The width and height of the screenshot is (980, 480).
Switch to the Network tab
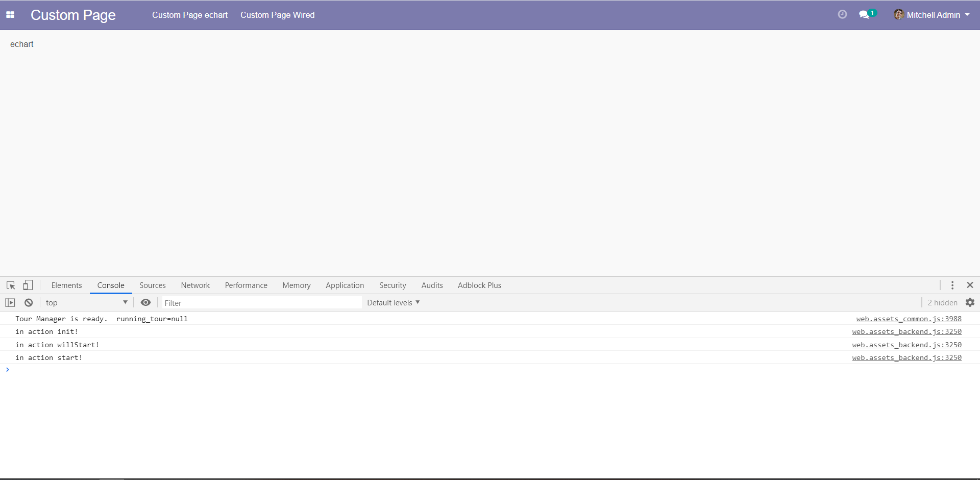[195, 285]
